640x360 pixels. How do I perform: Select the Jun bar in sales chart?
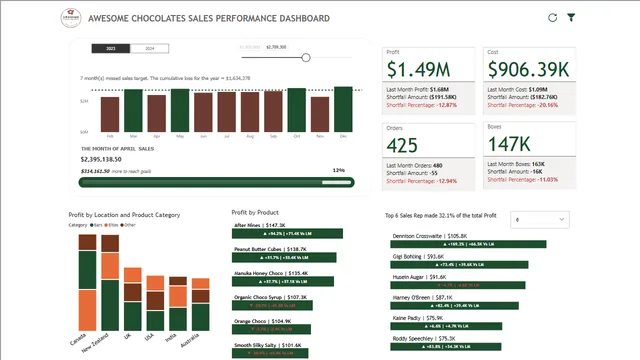point(203,112)
